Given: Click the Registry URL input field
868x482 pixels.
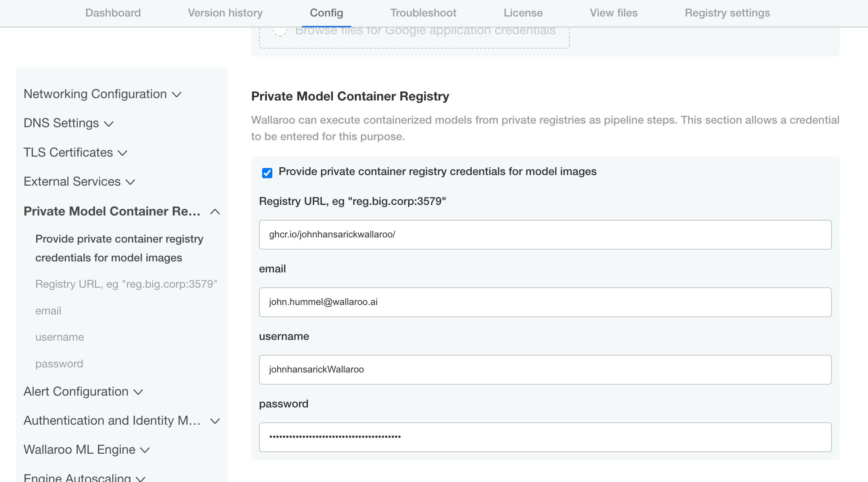Looking at the screenshot, I should click(x=545, y=234).
